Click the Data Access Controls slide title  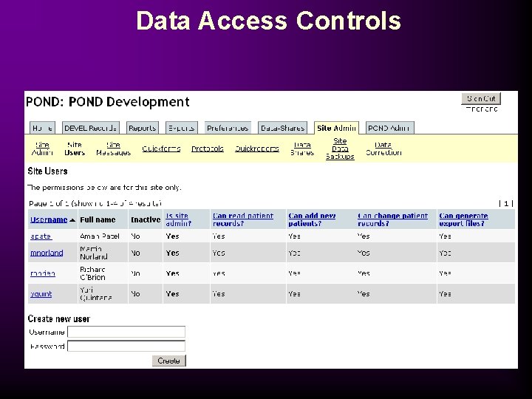[x=269, y=21]
